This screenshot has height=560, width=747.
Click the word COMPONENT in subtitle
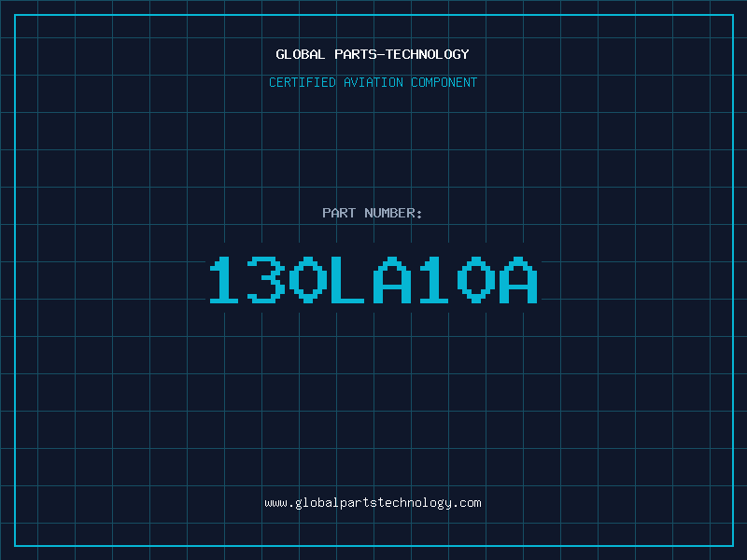444,82
